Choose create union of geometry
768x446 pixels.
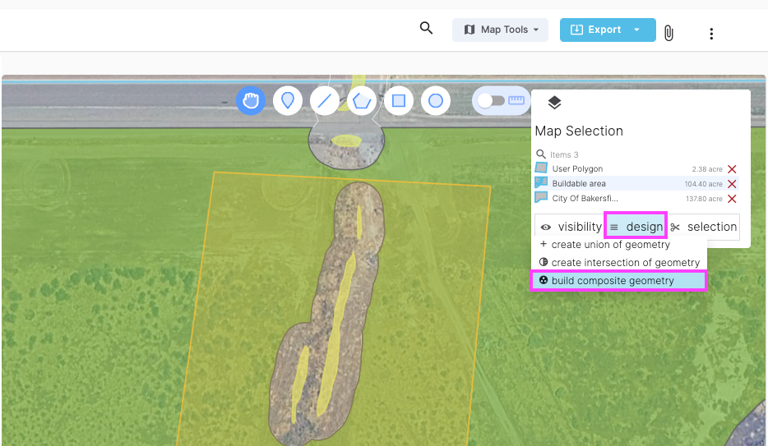point(605,244)
